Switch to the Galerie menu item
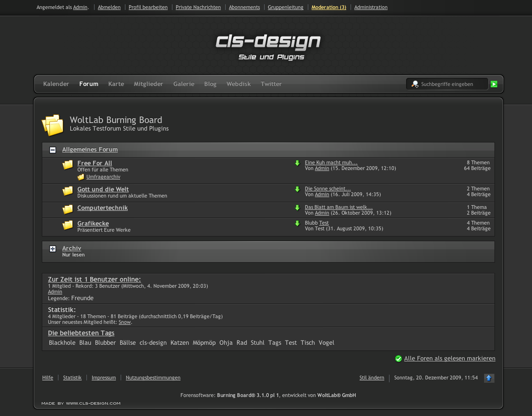The width and height of the screenshot is (532, 416). coord(183,84)
